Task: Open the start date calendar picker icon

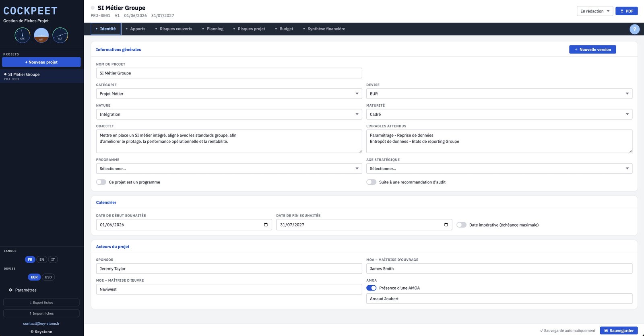Action: pos(266,225)
